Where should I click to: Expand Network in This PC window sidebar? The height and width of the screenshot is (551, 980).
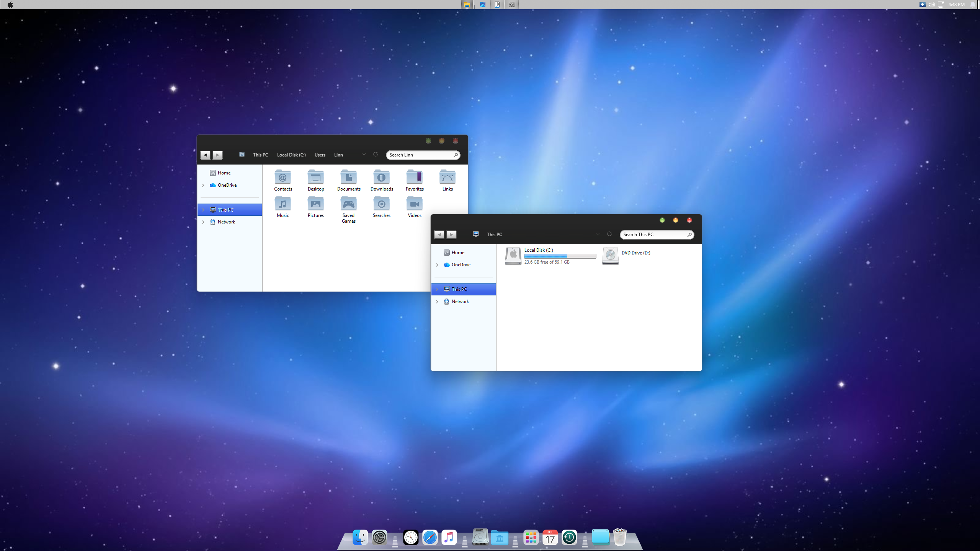pyautogui.click(x=437, y=302)
